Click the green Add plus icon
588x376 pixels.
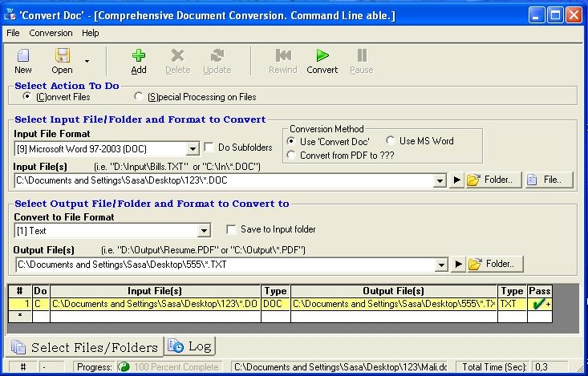[139, 56]
